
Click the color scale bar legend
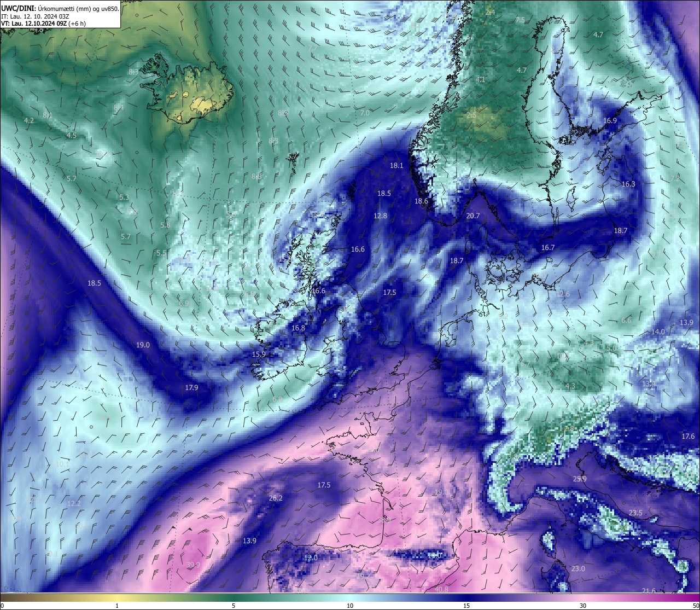click(350, 597)
